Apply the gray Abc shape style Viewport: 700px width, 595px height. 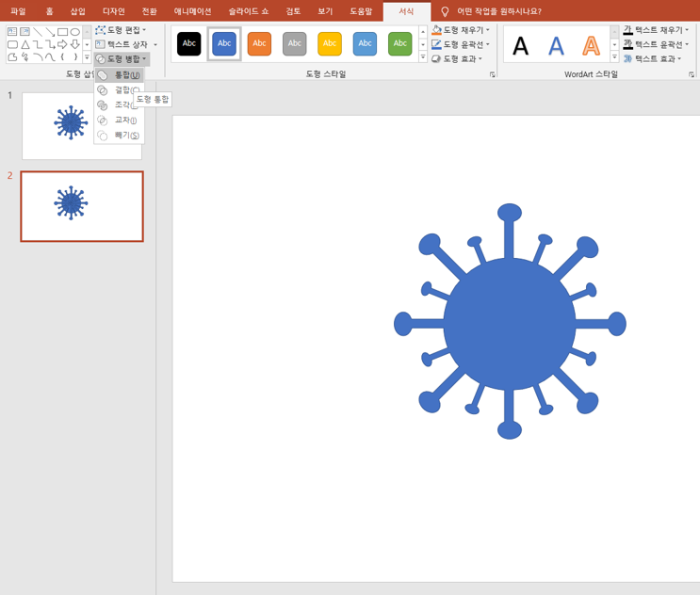(295, 43)
